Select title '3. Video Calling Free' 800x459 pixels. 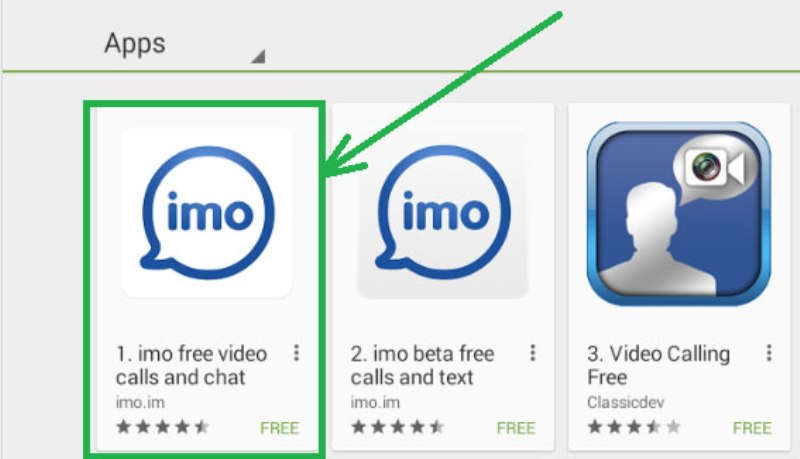(659, 366)
